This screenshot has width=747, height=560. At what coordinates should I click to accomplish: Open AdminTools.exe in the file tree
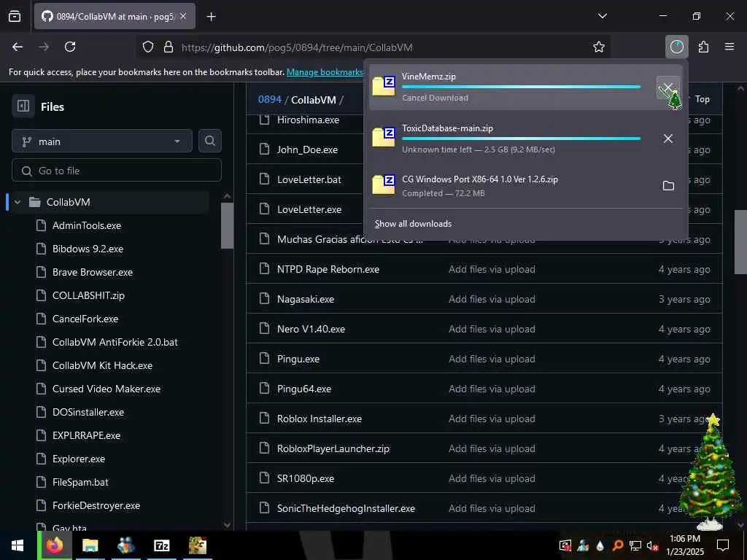click(x=87, y=225)
